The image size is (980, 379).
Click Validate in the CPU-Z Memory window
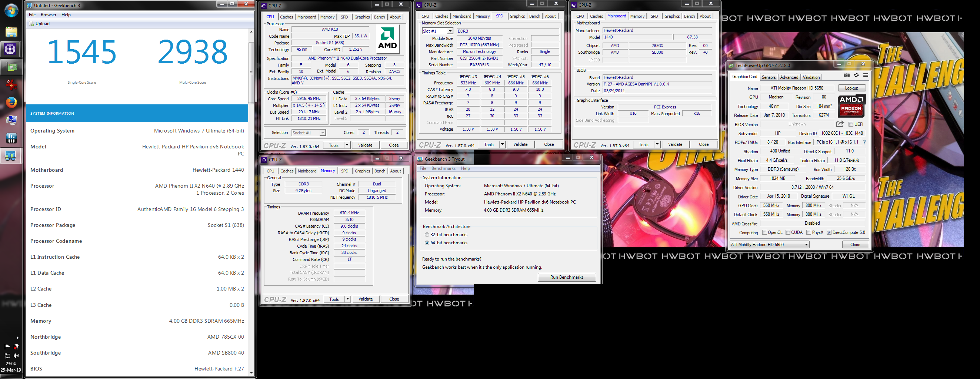click(x=365, y=299)
